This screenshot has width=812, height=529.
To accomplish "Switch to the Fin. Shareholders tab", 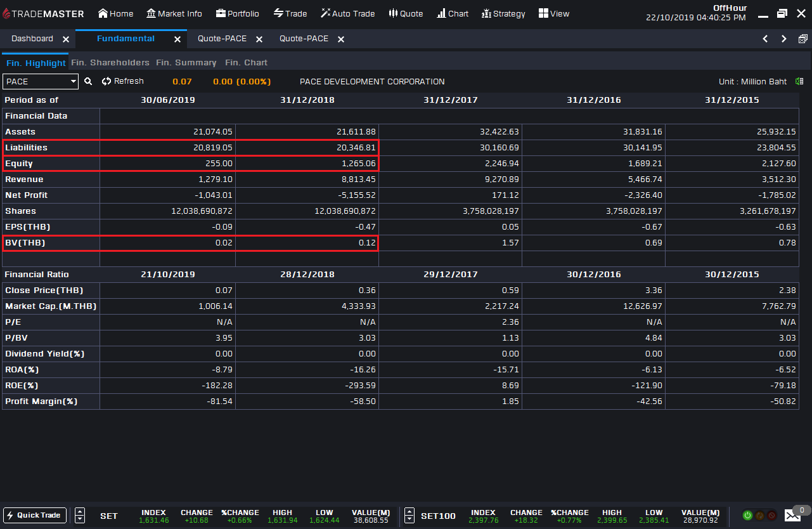I will (x=110, y=62).
